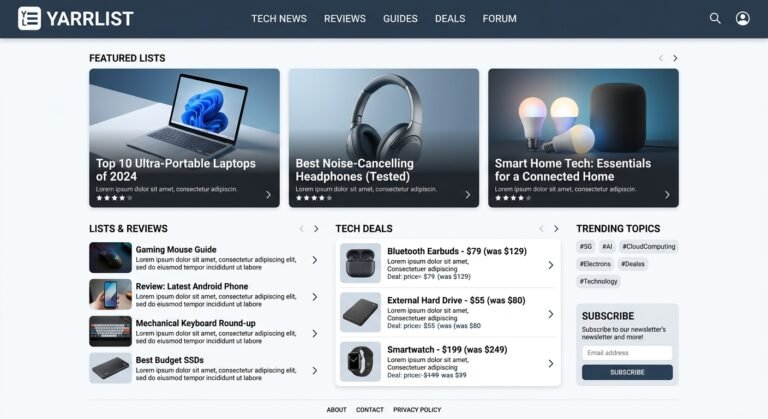The width and height of the screenshot is (768, 419).
Task: Click star rating on Laptops card
Action: pyautogui.click(x=114, y=198)
